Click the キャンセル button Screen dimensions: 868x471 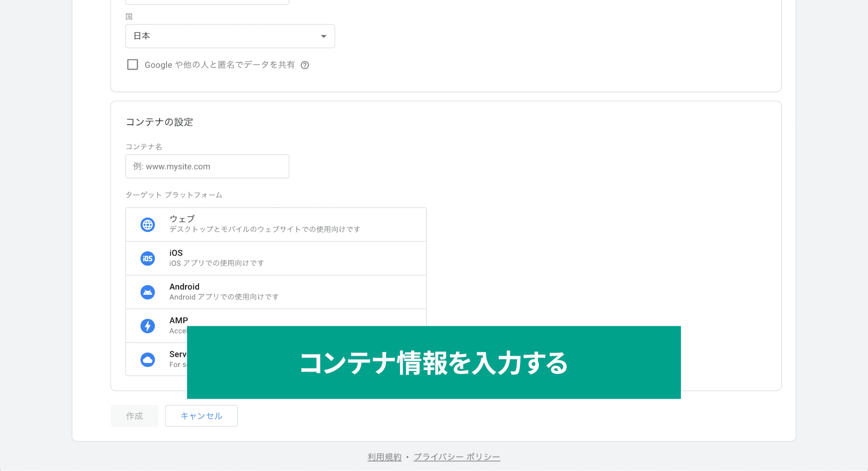point(201,416)
